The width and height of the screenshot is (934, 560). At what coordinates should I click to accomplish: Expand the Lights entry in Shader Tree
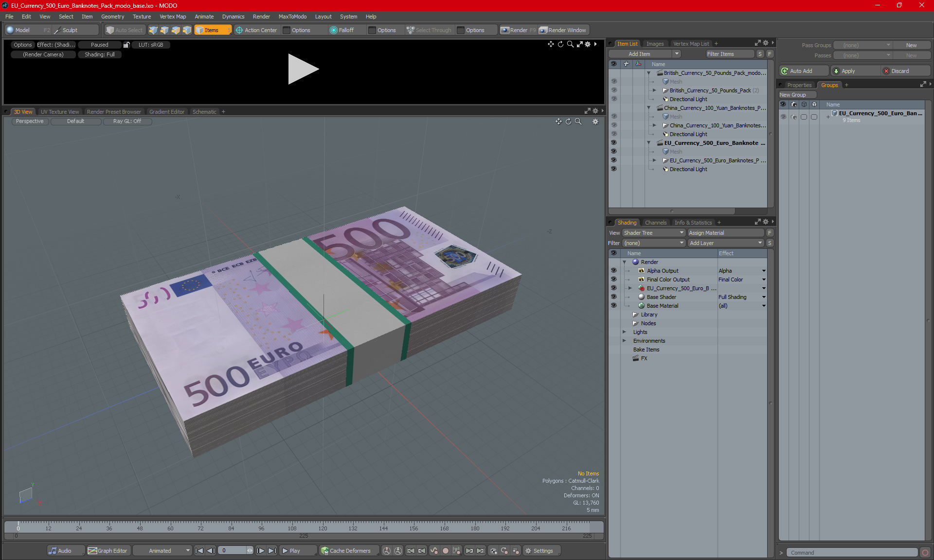(624, 332)
